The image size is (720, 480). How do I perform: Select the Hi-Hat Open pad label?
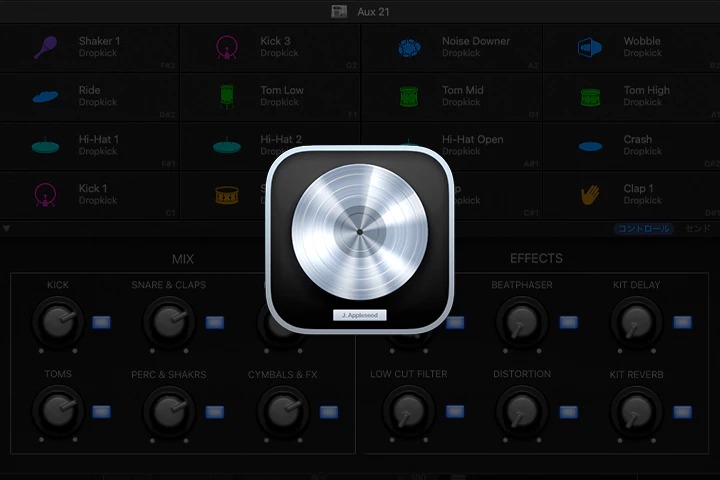click(472, 139)
